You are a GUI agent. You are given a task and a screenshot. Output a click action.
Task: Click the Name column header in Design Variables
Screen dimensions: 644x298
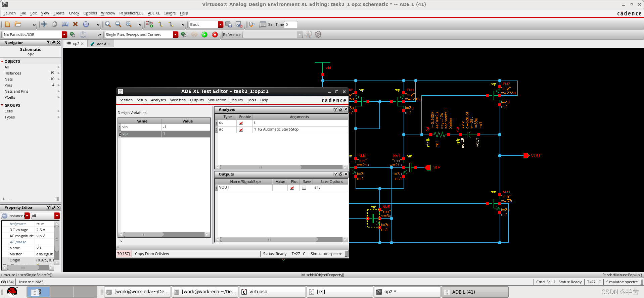click(x=142, y=121)
